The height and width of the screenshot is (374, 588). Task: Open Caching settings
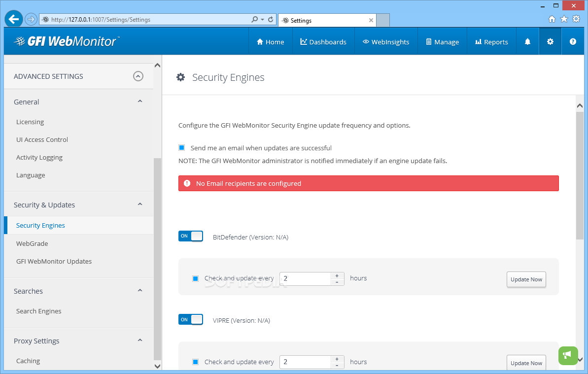(x=28, y=361)
